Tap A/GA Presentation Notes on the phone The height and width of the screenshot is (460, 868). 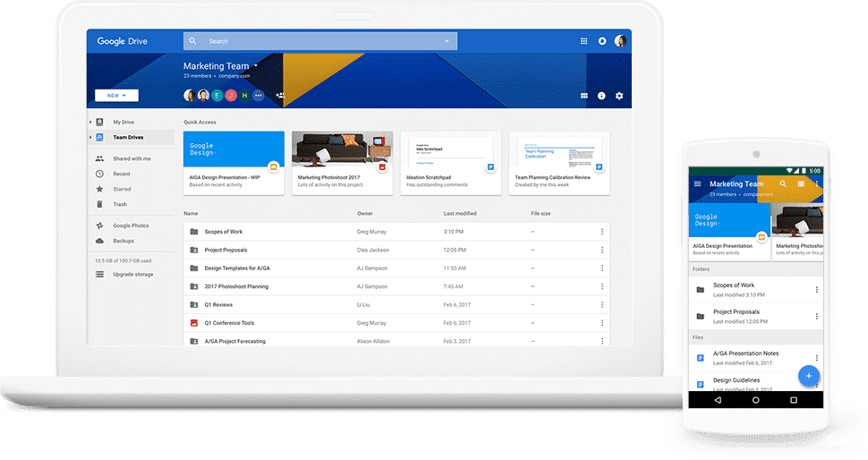pos(755,358)
